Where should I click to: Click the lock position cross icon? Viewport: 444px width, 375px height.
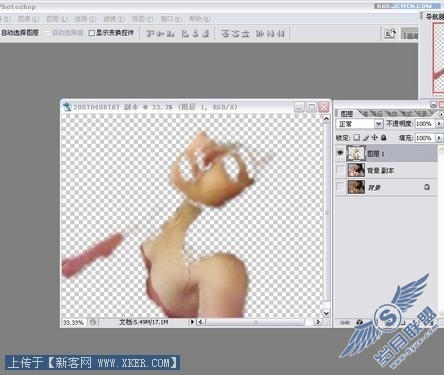click(375, 137)
